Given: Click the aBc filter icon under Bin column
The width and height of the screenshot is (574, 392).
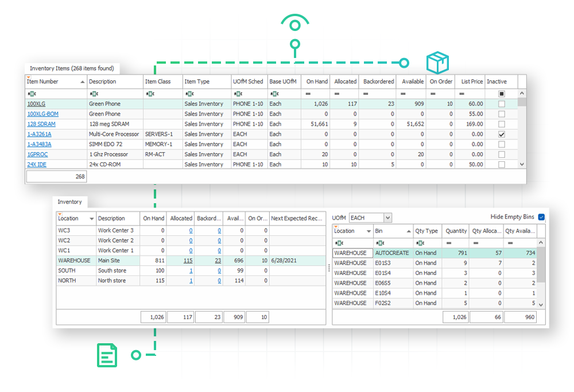Looking at the screenshot, I should [x=379, y=242].
